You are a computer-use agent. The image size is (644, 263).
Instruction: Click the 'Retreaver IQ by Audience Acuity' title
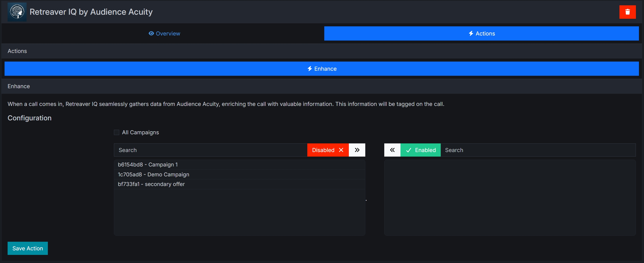pos(91,12)
